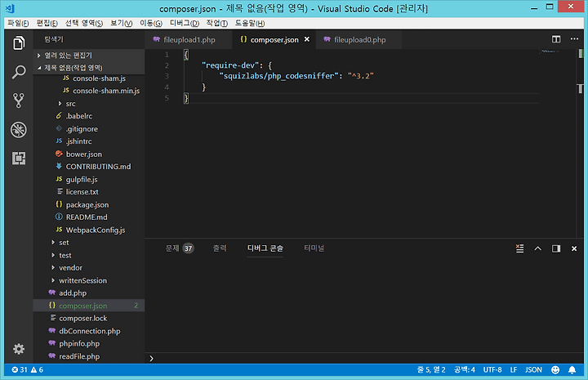Open the .jshintrc file
588x380 pixels.
click(89, 141)
